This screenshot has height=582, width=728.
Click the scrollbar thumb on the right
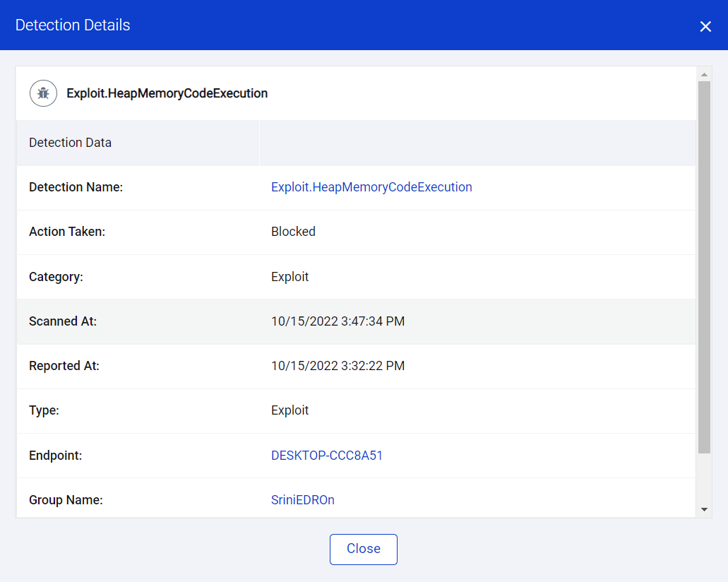coord(704,268)
